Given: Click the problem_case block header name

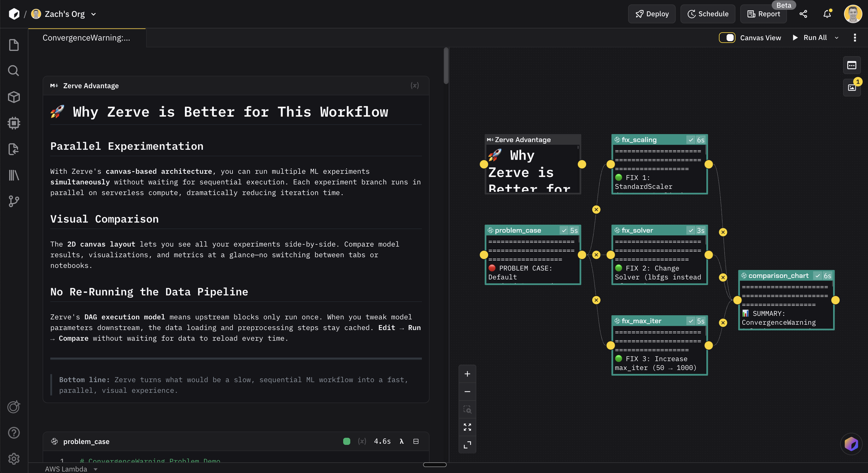Looking at the screenshot, I should click(86, 441).
